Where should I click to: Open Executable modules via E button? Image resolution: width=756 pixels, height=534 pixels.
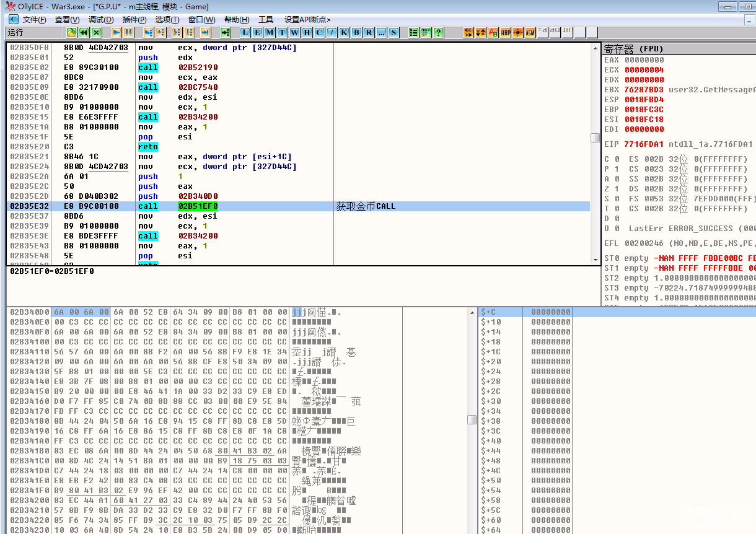pyautogui.click(x=258, y=32)
